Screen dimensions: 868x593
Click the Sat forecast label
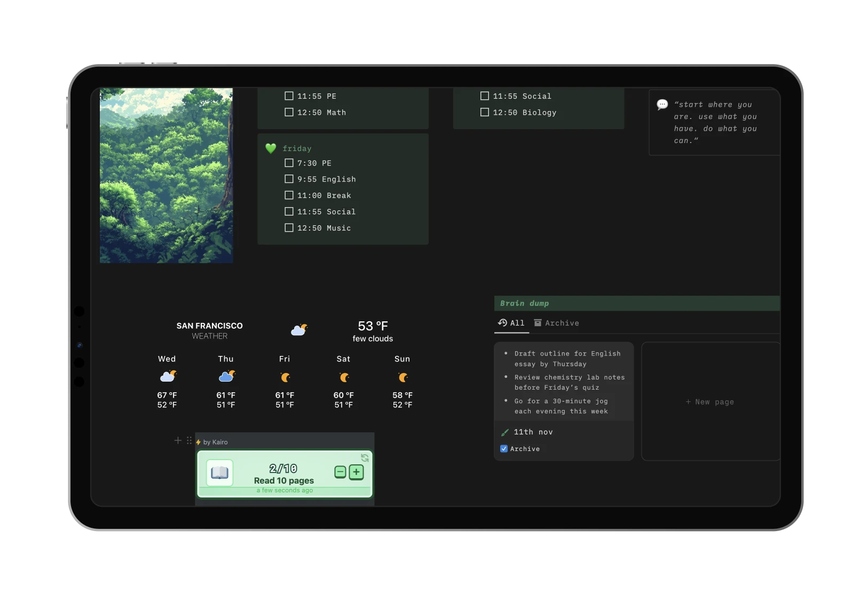343,359
